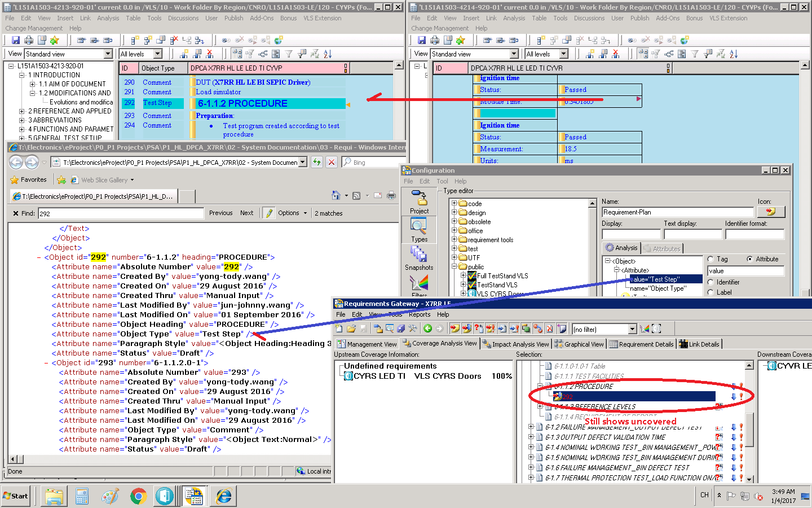Click the IE Home icon
This screenshot has width=812, height=508.
coord(336,195)
